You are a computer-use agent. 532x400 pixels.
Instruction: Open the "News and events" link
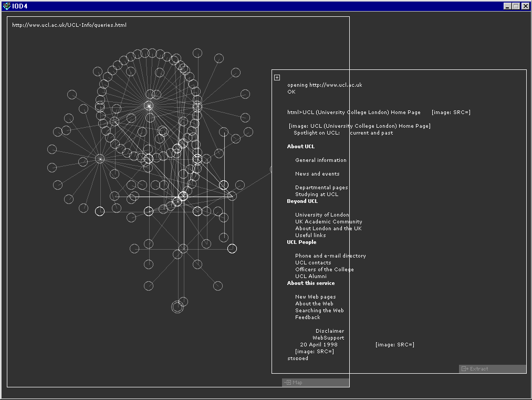pyautogui.click(x=317, y=173)
